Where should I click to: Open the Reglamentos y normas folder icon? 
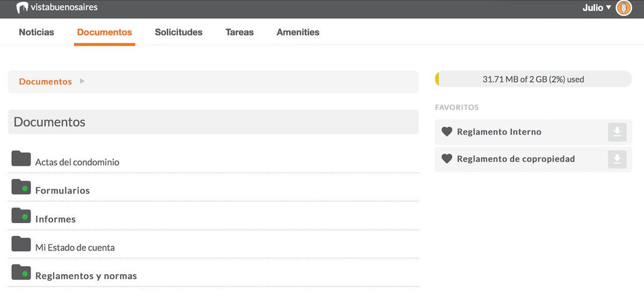point(21,272)
